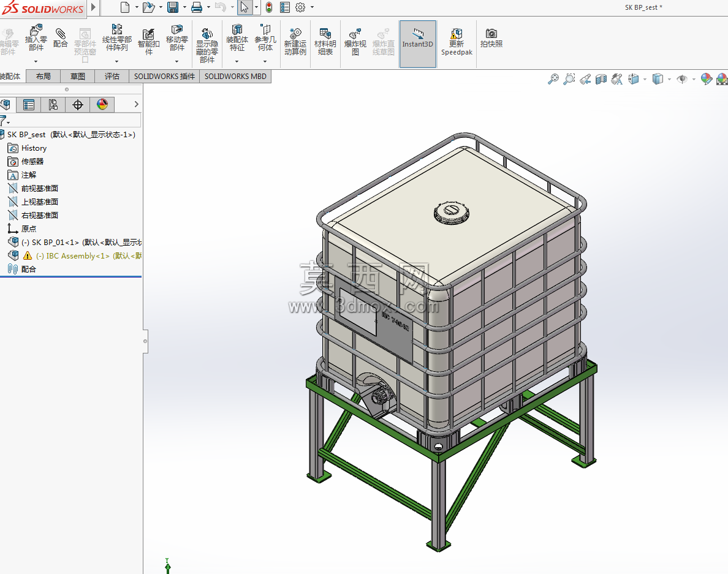Click the Exploded View icon

pyautogui.click(x=355, y=42)
